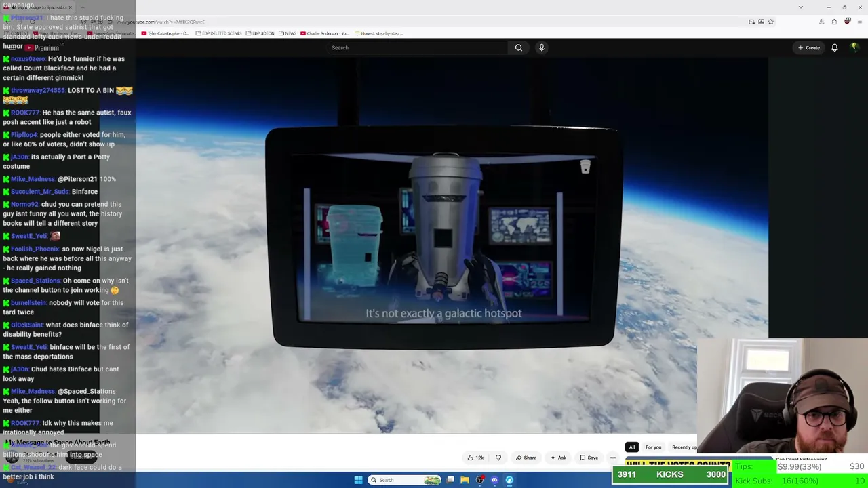This screenshot has width=868, height=488.
Task: Like the video with 12k likes
Action: click(x=476, y=457)
